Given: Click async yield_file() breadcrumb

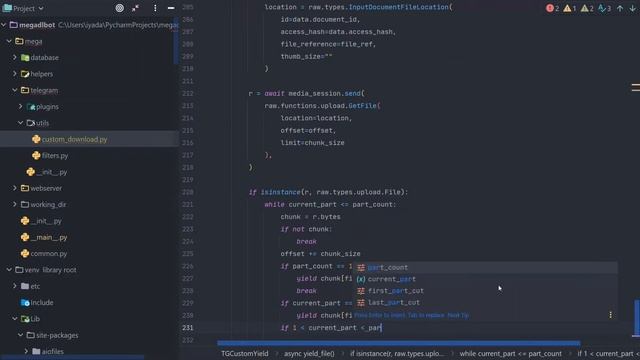Looking at the screenshot, I should point(309,353).
